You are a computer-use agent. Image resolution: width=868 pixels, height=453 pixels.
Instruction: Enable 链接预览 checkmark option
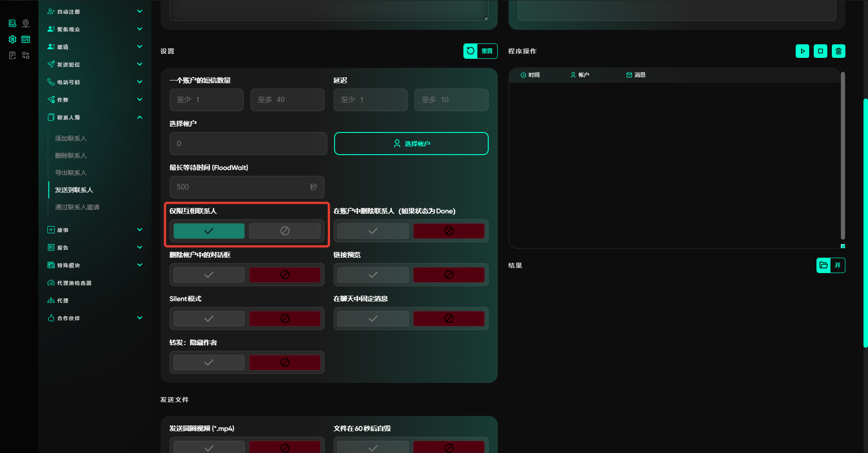373,275
